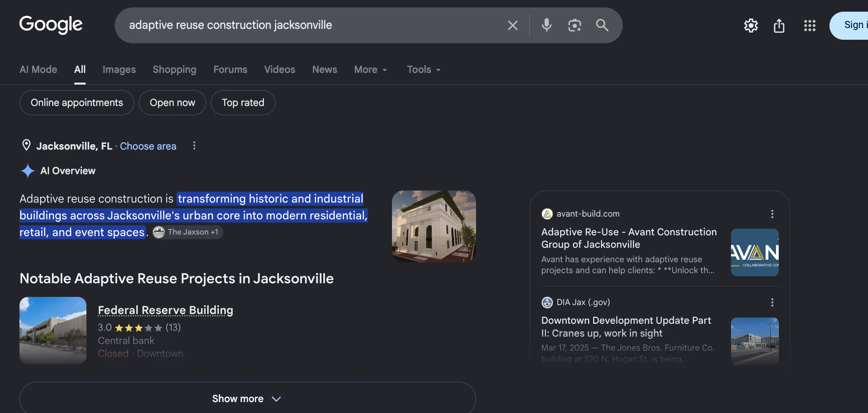
Task: Click the Choose area link
Action: pyautogui.click(x=148, y=146)
